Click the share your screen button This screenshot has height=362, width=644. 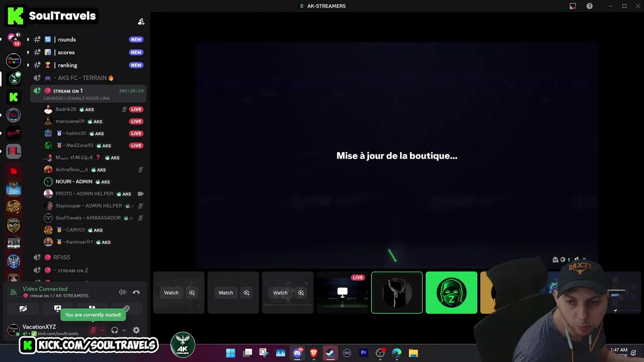(x=57, y=309)
